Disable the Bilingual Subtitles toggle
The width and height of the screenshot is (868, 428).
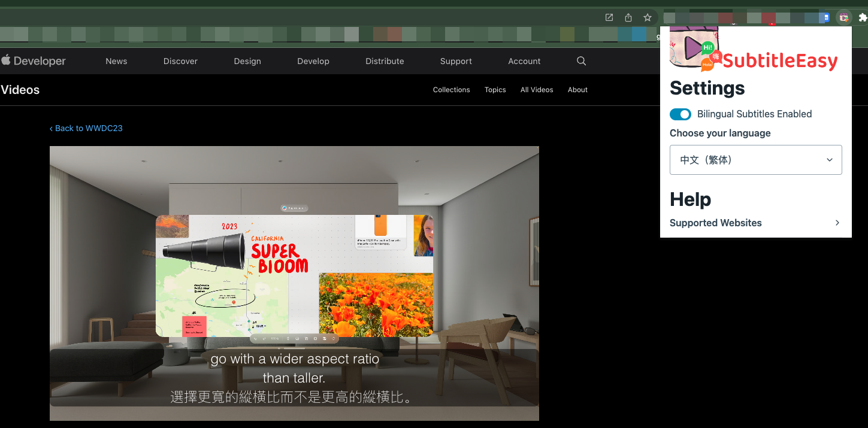pyautogui.click(x=680, y=114)
